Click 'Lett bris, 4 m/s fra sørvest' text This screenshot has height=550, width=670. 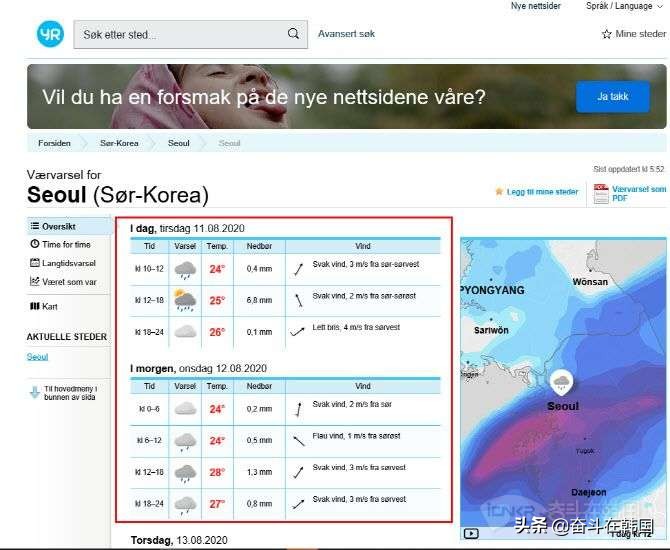pos(356,327)
